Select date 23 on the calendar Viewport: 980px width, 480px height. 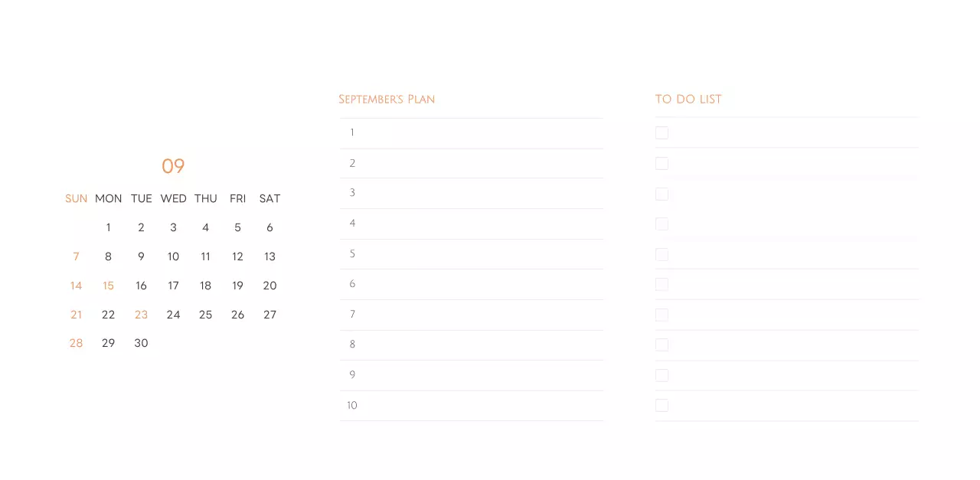[141, 315]
